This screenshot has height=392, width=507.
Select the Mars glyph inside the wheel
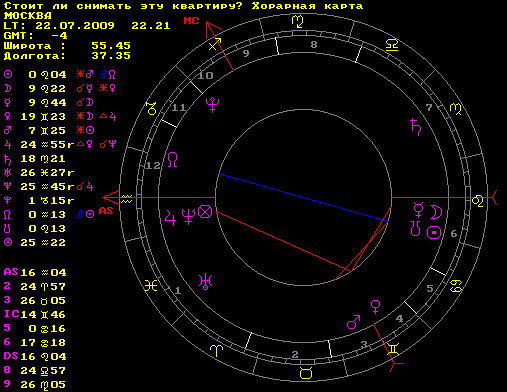pyautogui.click(x=353, y=322)
